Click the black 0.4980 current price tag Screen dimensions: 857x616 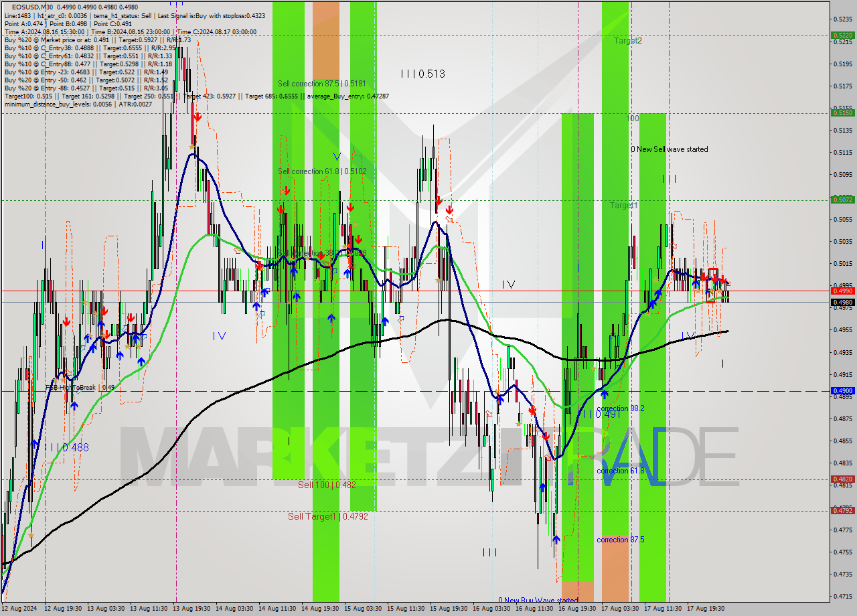(842, 302)
